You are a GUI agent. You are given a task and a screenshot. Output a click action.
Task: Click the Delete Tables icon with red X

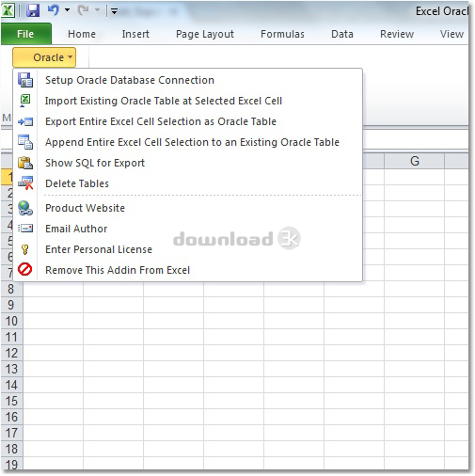tap(25, 183)
